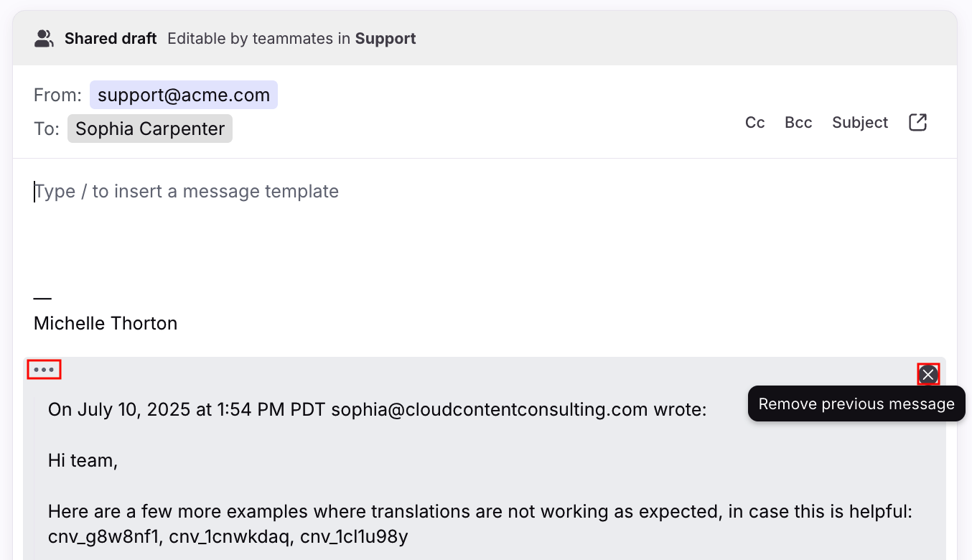Click the Michelle Thorton signature
Screen dimensions: 972x560
point(106,323)
